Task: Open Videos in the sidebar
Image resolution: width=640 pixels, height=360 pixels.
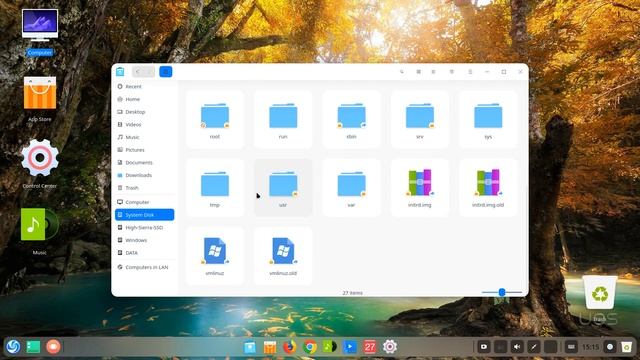Action: click(x=144, y=124)
